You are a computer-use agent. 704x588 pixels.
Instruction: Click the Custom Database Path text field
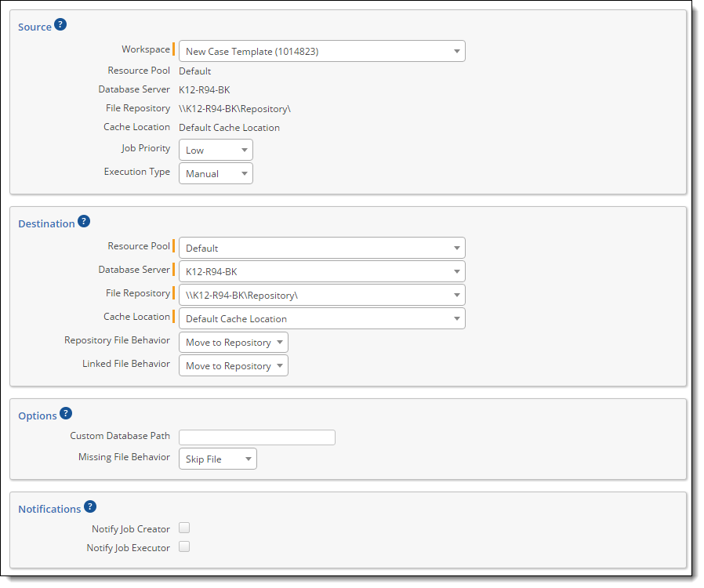pos(256,437)
